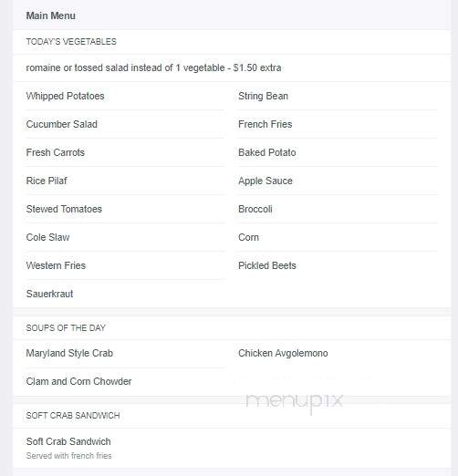Select Whipped Potatoes menu item
458x476 pixels.
click(65, 96)
